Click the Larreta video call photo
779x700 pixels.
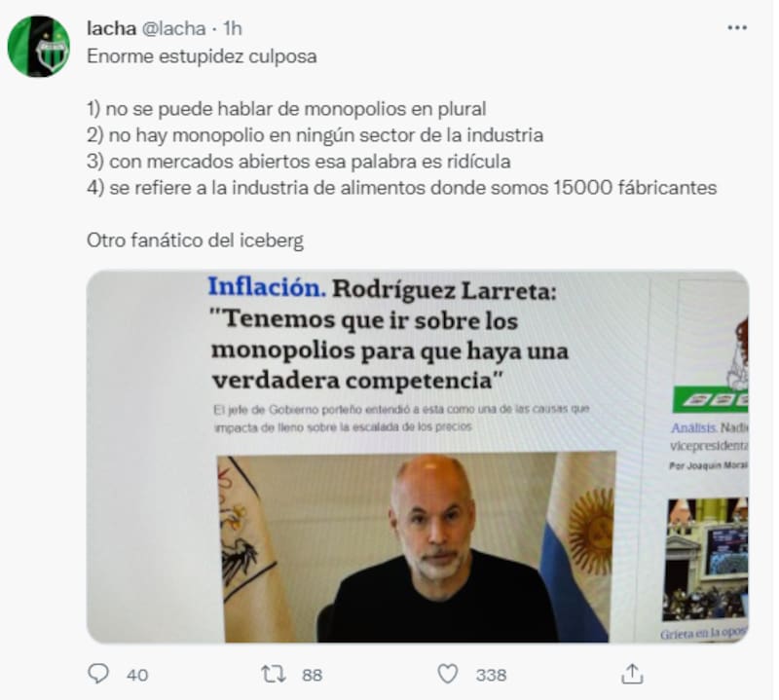tap(417, 546)
